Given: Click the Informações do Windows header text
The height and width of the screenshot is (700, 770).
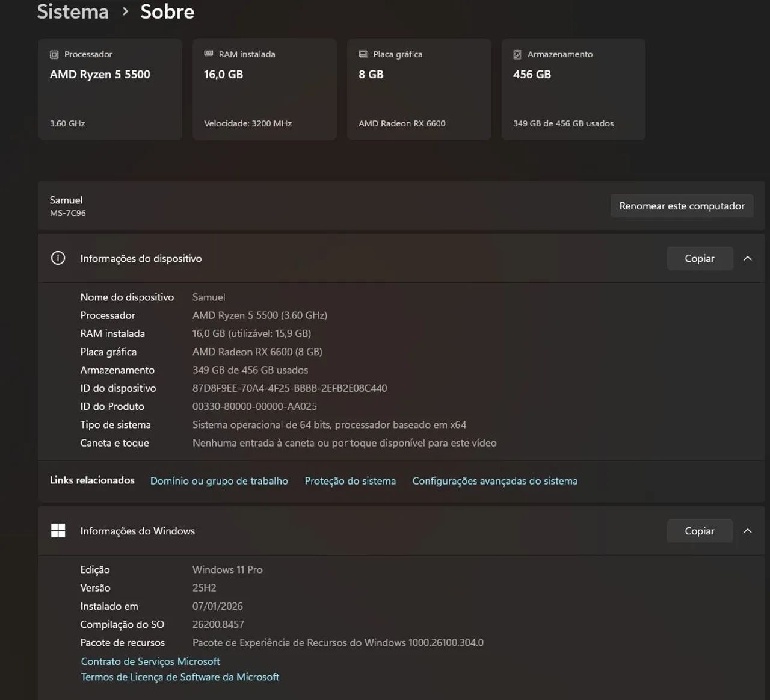Looking at the screenshot, I should point(137,531).
